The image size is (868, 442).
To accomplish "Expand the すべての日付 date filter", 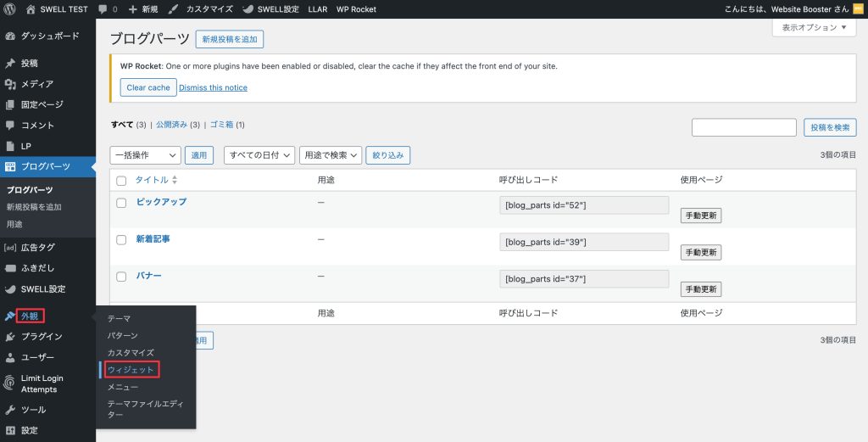I will click(x=259, y=155).
